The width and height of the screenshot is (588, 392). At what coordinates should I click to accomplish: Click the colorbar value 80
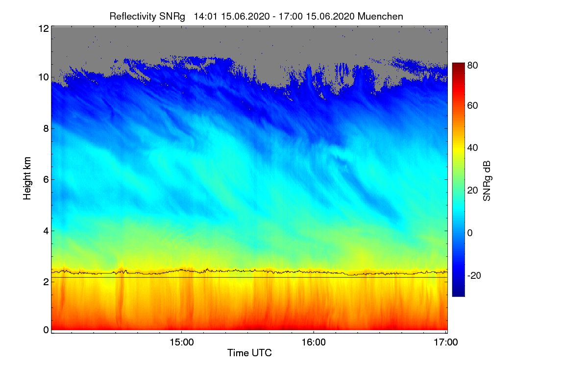(x=473, y=65)
